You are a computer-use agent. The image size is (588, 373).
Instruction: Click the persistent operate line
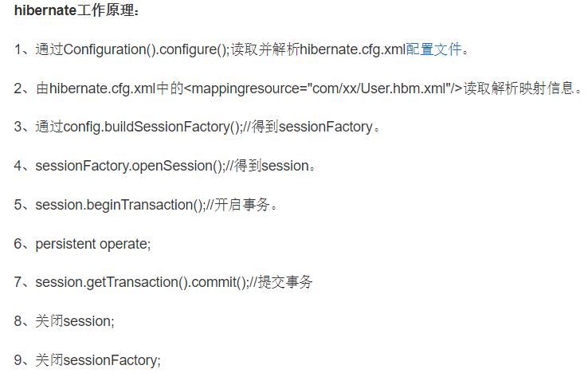pos(93,245)
